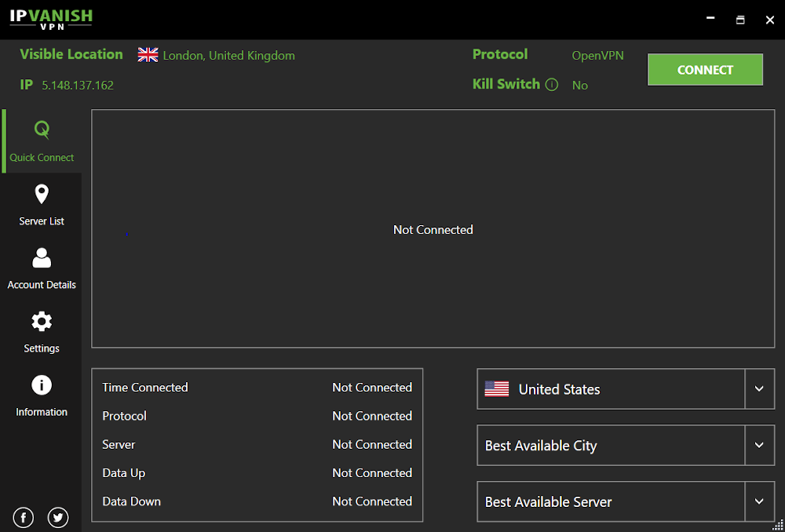The height and width of the screenshot is (532, 785).
Task: Click the Kill Switch info icon
Action: [x=553, y=84]
